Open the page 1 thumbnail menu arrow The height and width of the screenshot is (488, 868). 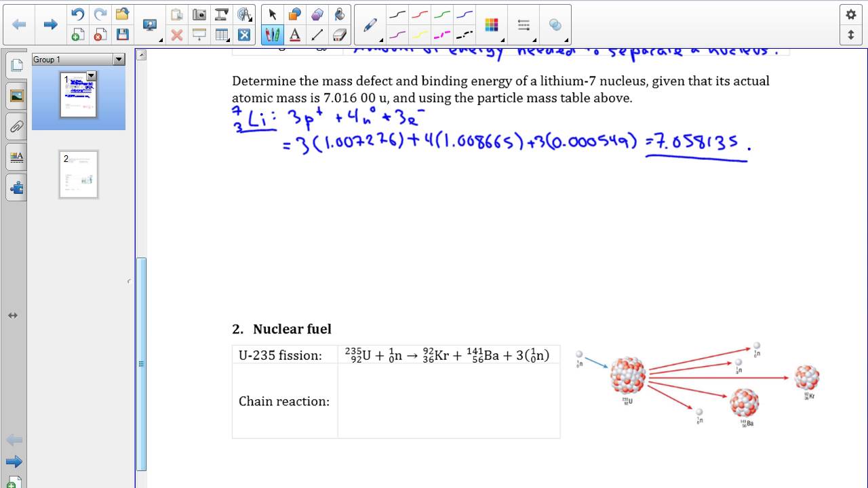91,76
